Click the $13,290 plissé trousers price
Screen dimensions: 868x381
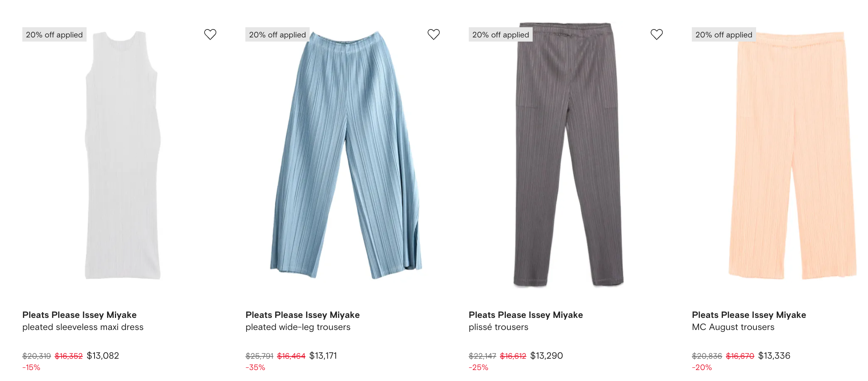[x=547, y=356]
